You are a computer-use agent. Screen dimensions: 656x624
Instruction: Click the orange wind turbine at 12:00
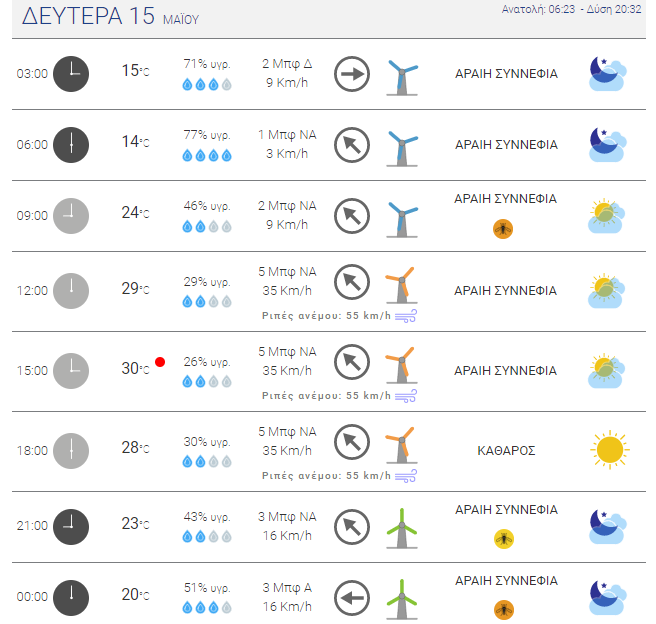(401, 285)
